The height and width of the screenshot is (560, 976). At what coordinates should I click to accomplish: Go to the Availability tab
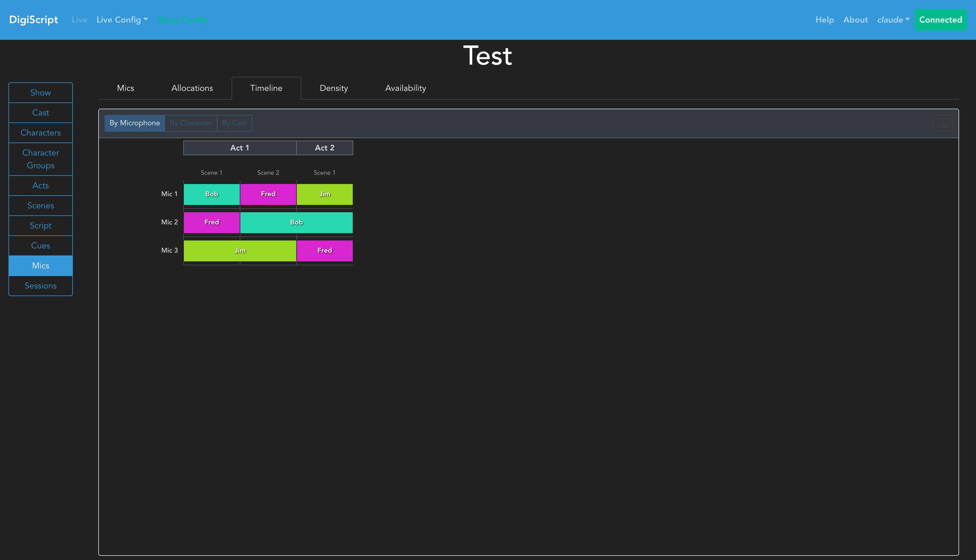point(406,88)
